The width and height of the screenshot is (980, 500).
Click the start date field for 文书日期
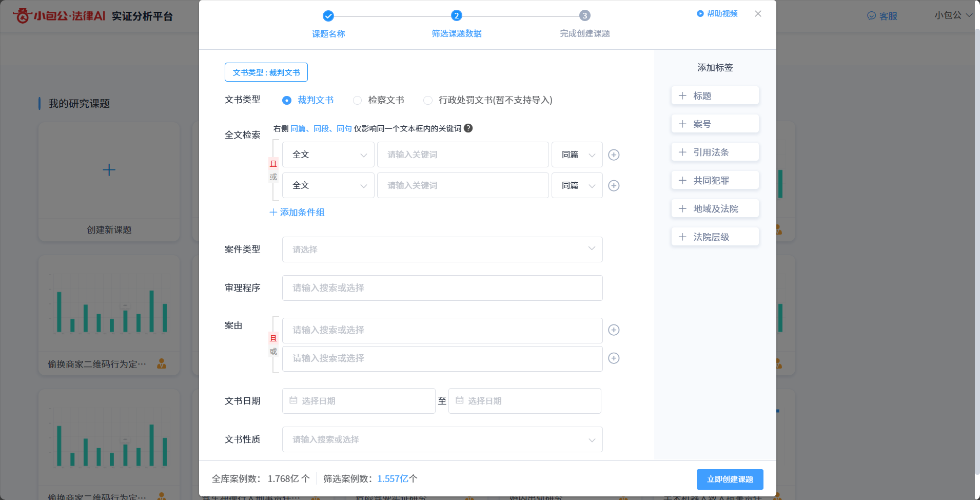359,401
